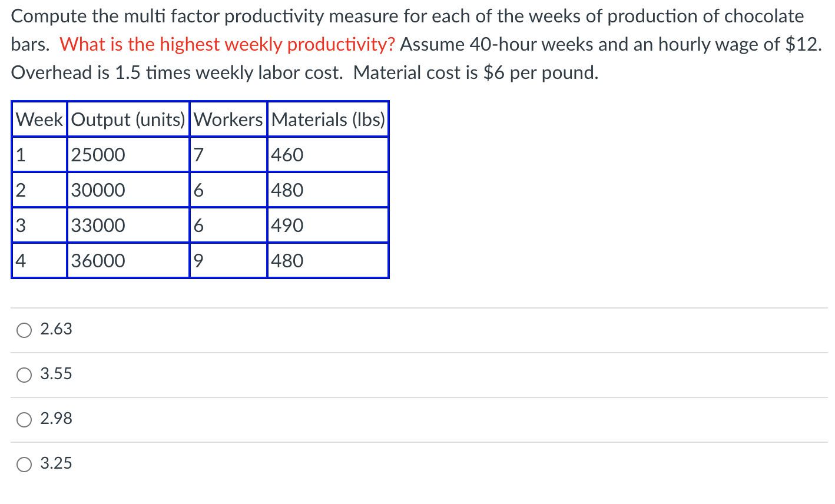Click the Week column header
The width and height of the screenshot is (835, 504).
tap(39, 120)
